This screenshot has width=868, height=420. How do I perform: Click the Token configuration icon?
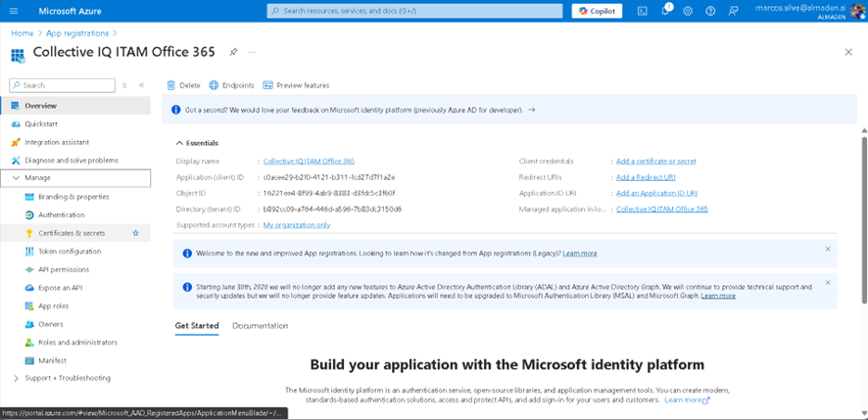[29, 252]
